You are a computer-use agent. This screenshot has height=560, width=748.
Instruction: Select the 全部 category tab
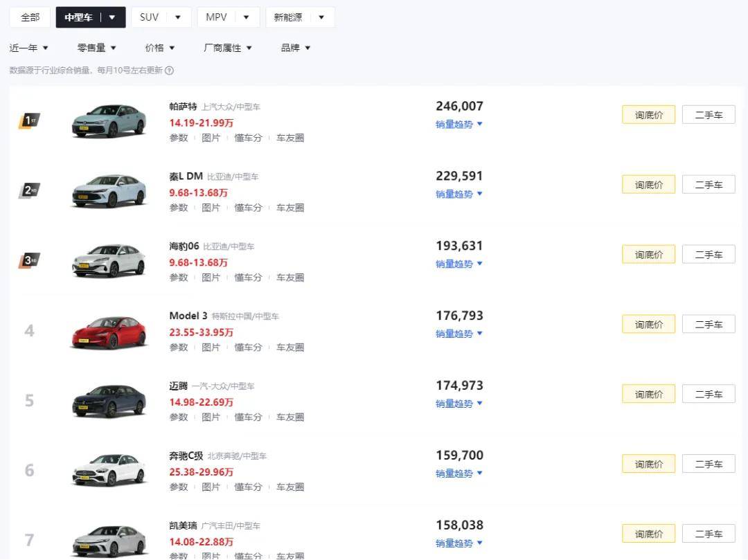tap(30, 17)
